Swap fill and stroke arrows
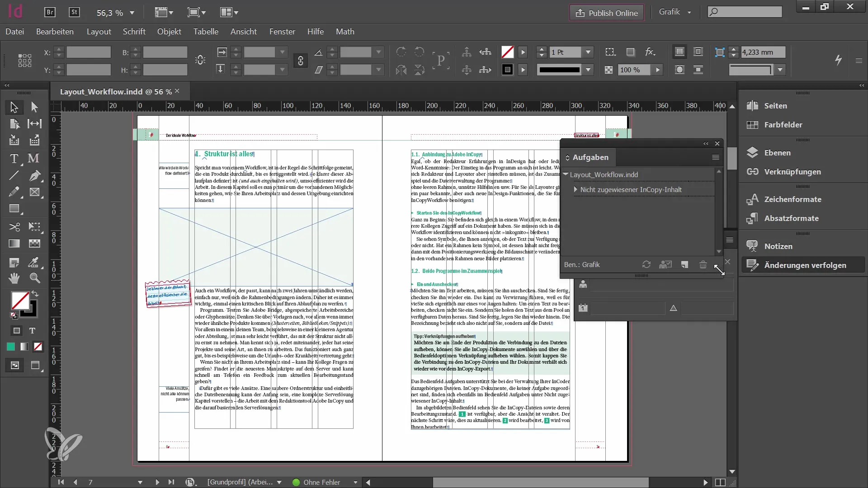868x488 pixels. coord(35,294)
